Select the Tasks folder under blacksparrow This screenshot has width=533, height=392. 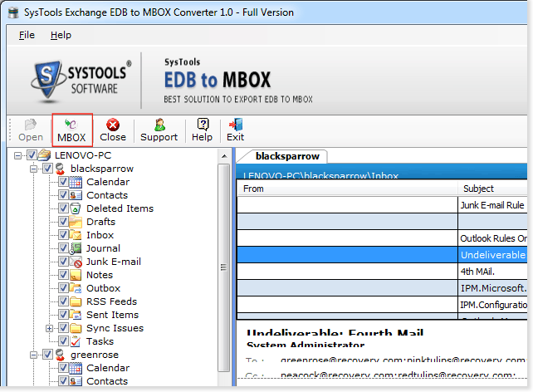[x=100, y=341]
